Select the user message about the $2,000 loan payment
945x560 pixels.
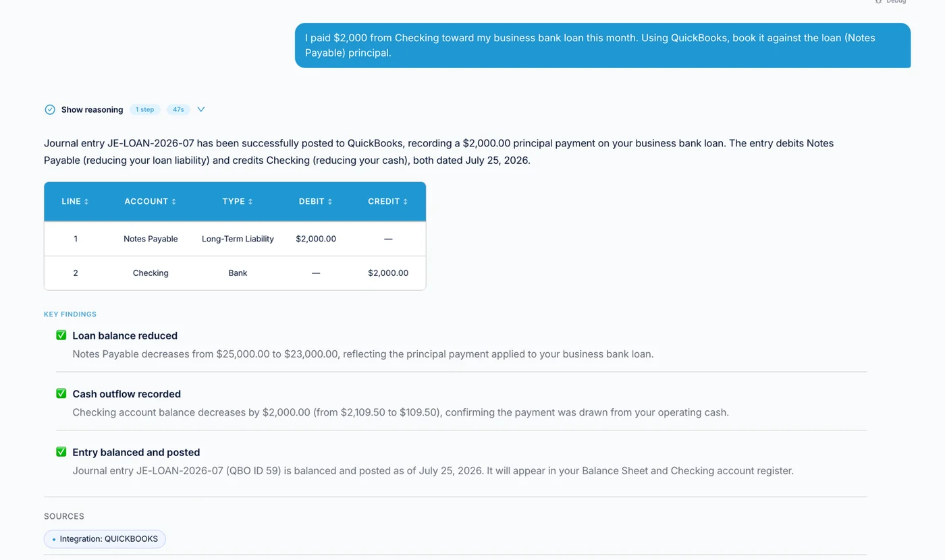603,45
